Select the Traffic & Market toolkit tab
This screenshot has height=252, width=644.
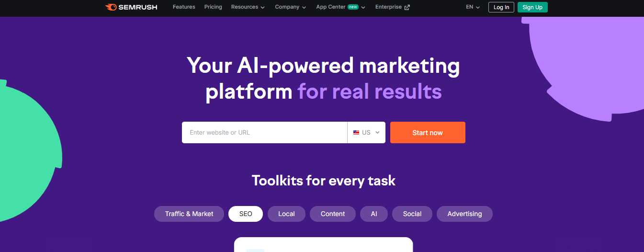click(189, 214)
